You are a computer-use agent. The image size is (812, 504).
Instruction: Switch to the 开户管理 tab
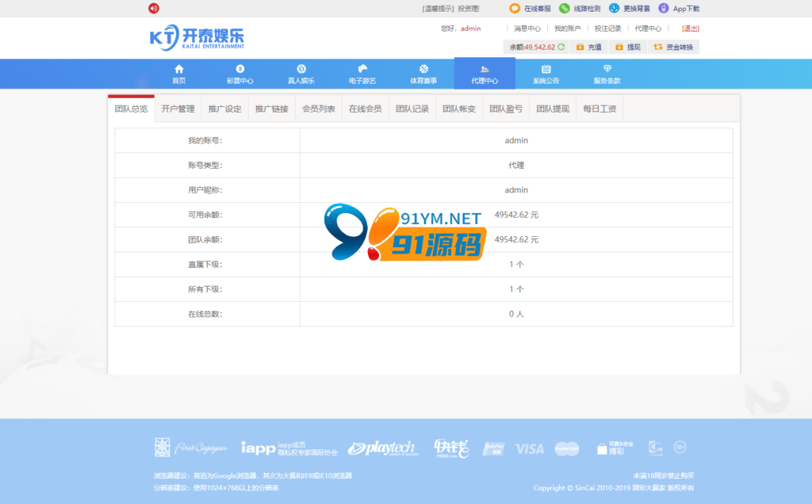coord(178,109)
